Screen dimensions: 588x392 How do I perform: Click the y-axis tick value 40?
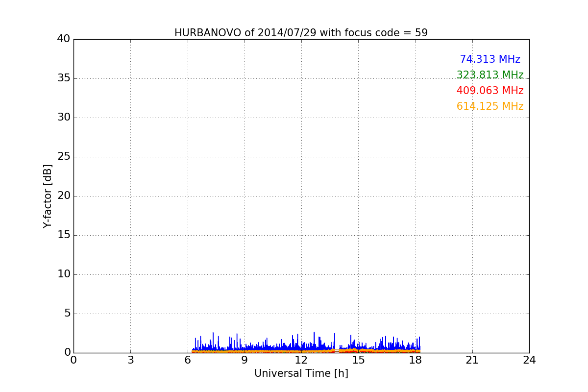pos(64,39)
